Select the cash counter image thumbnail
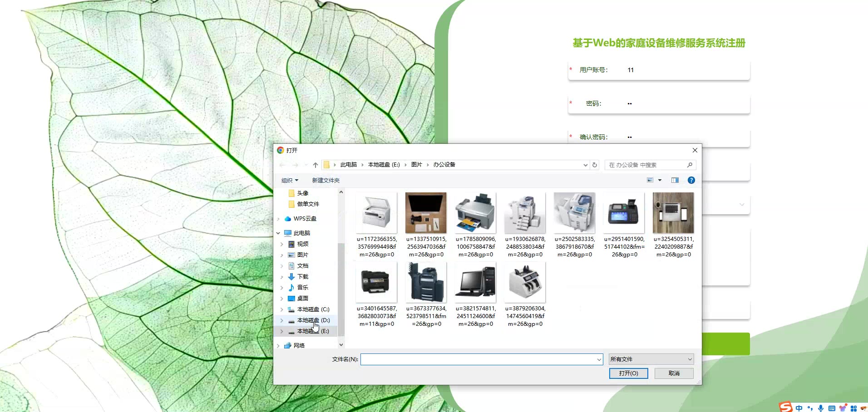The width and height of the screenshot is (868, 412). (x=525, y=282)
